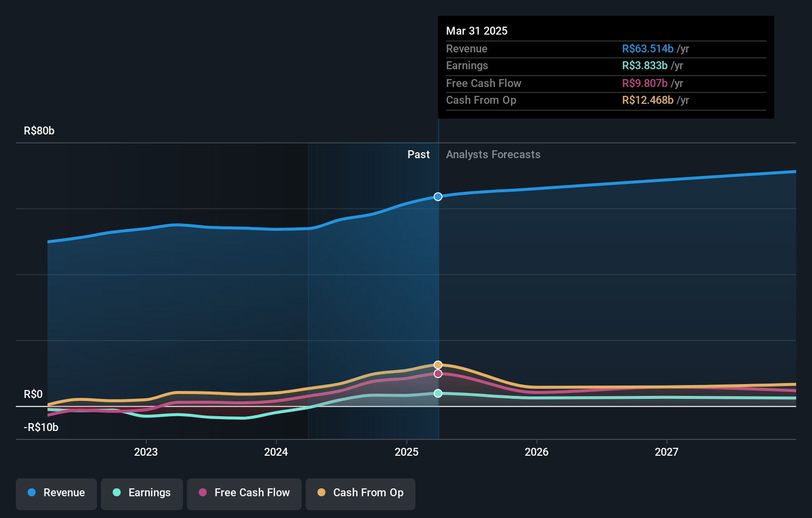Click the 2024 x-axis label
Image resolution: width=812 pixels, height=518 pixels.
[x=276, y=452]
